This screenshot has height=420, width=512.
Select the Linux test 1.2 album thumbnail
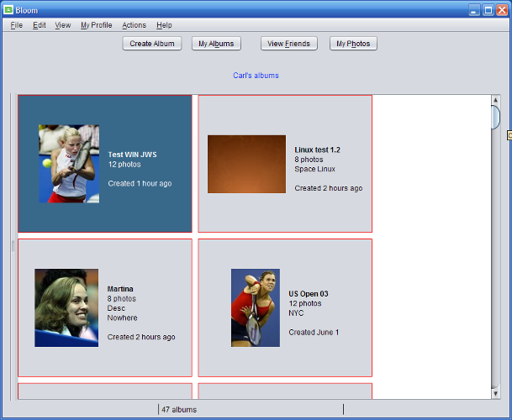click(x=246, y=164)
